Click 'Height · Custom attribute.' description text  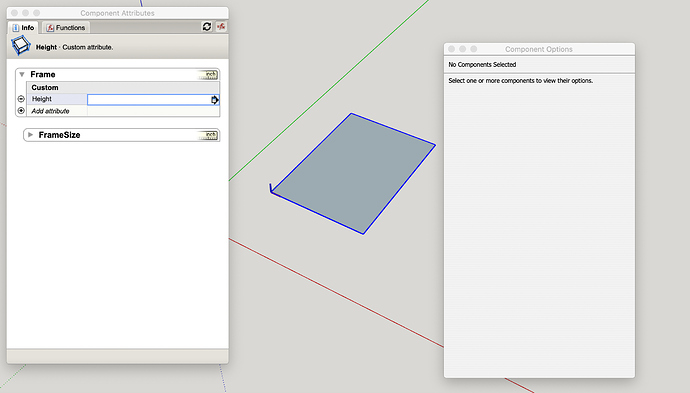(74, 47)
